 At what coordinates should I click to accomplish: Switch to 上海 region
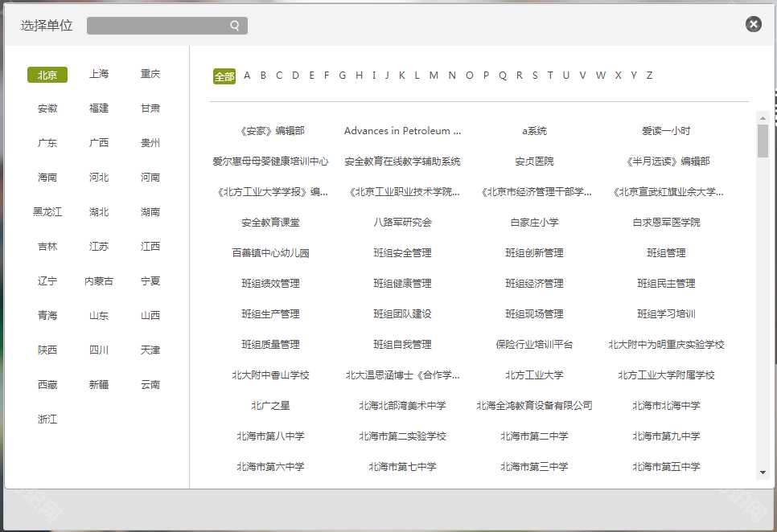99,74
